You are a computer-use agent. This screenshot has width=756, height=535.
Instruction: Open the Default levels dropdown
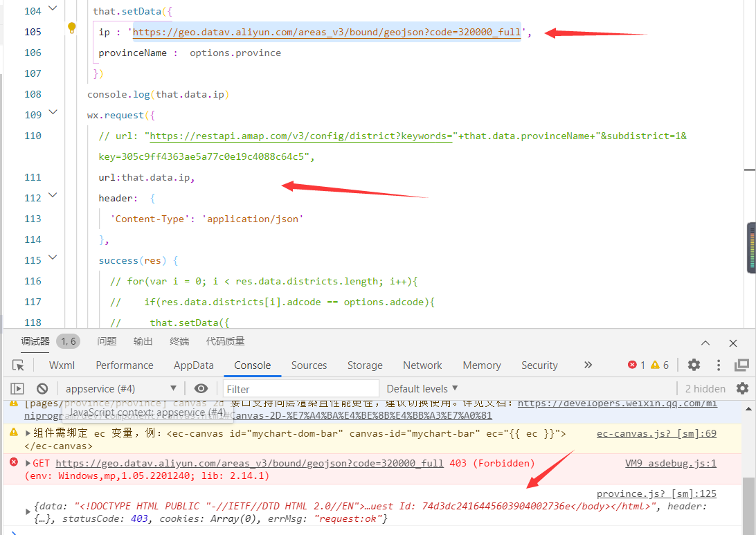[422, 388]
